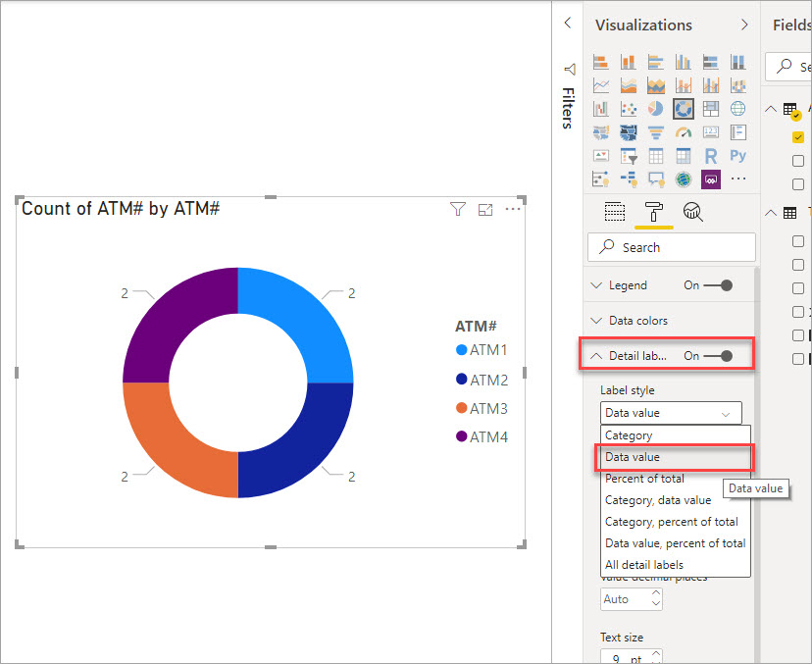Choose Category, data value label style
812x664 pixels.
click(676, 500)
